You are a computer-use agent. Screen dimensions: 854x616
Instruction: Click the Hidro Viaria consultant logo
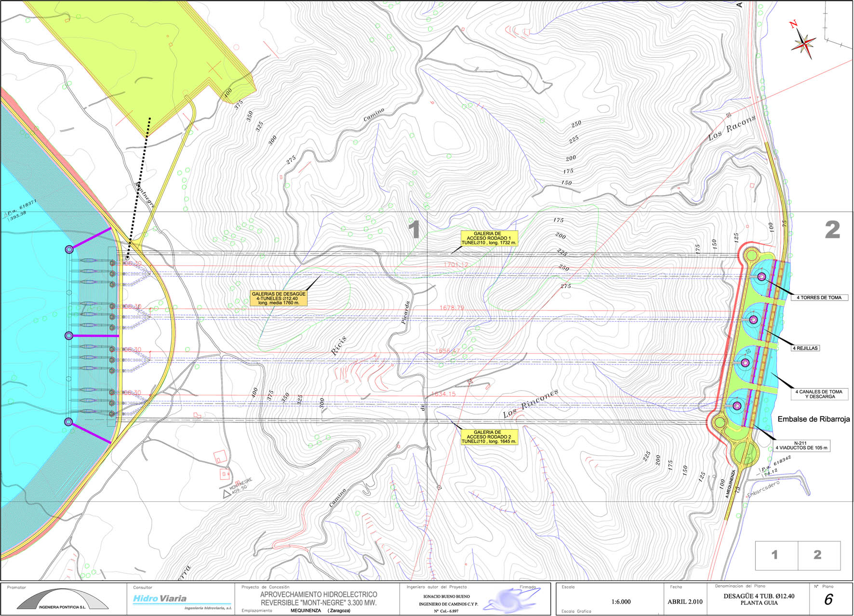point(160,599)
